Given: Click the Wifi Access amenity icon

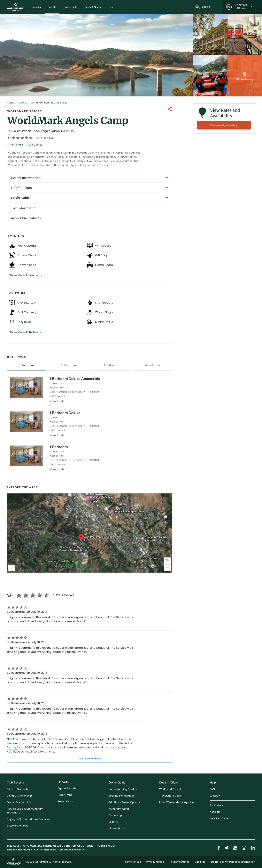Looking at the screenshot, I should coord(90,245).
